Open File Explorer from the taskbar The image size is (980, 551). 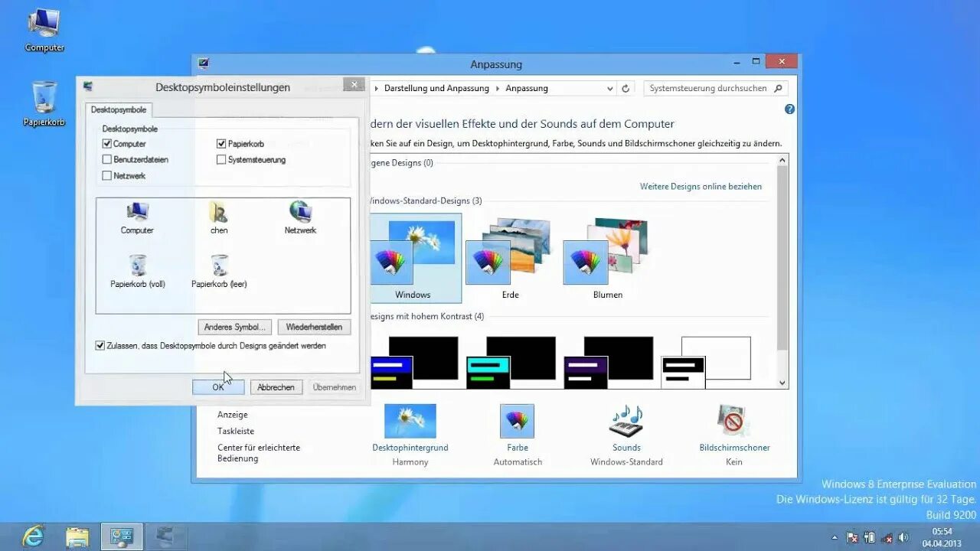point(77,536)
